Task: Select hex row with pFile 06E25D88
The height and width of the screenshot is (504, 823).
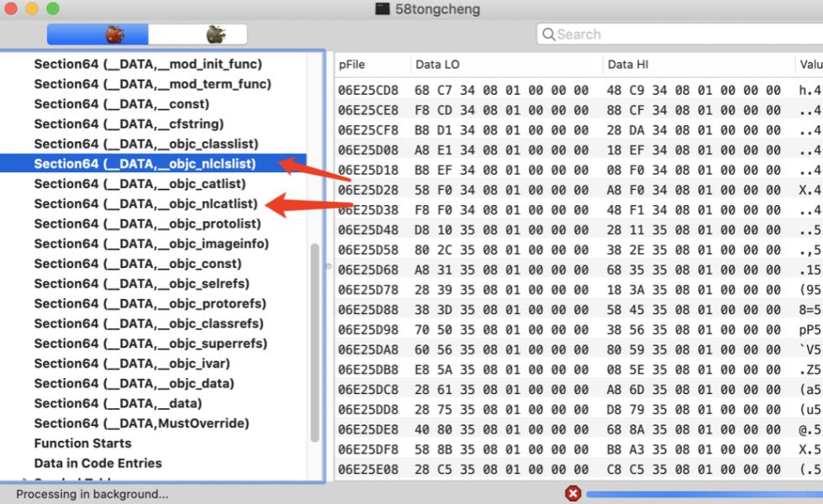Action: coord(578,309)
